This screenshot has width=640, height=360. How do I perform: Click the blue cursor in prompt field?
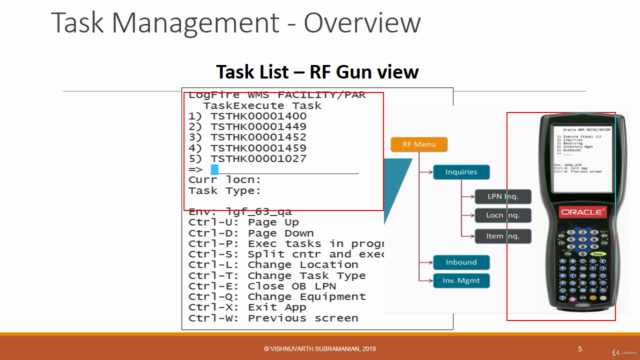[214, 169]
